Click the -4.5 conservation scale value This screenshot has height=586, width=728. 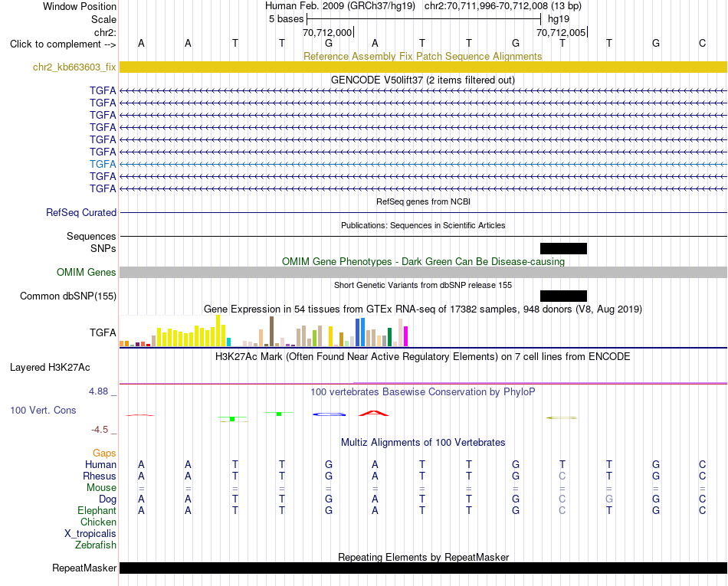100,430
